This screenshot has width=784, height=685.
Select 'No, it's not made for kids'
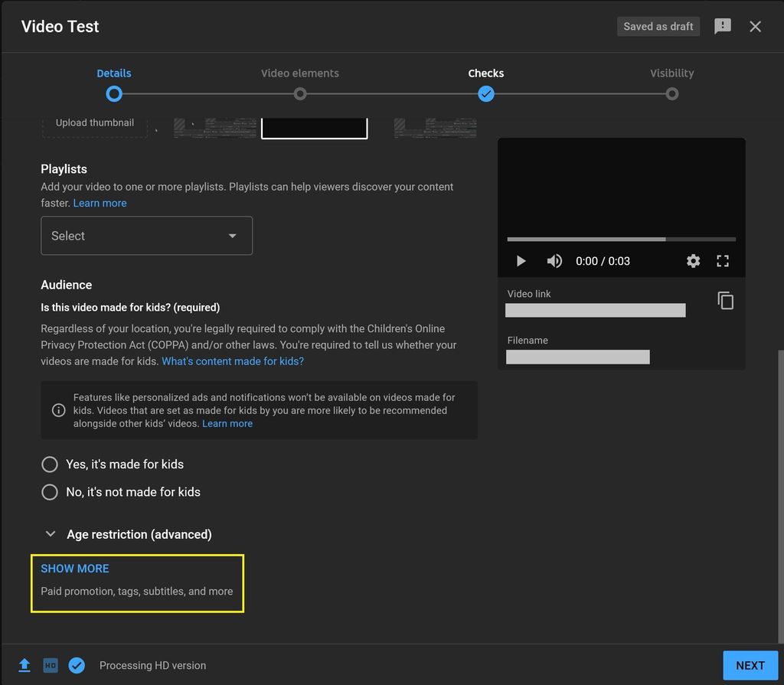click(x=50, y=492)
